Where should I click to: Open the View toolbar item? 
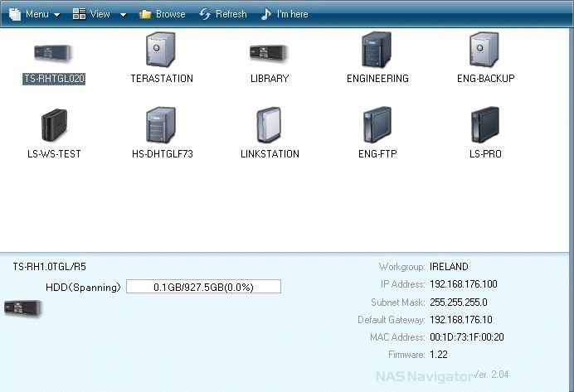100,14
